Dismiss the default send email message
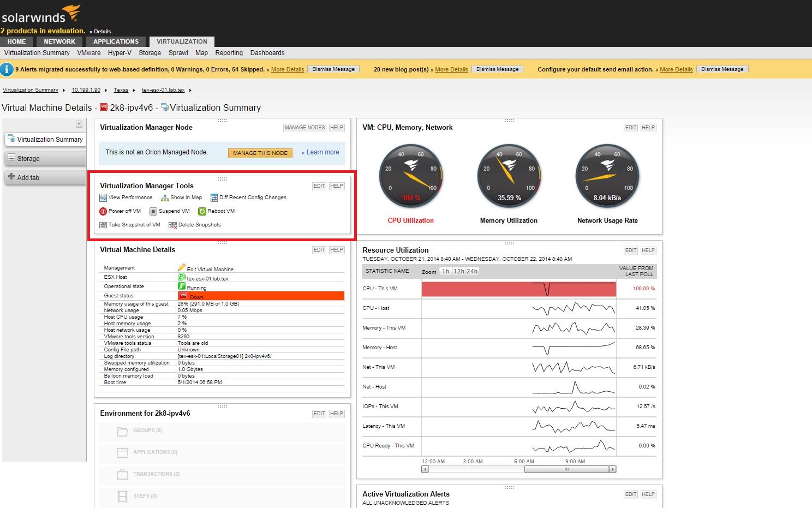This screenshot has height=508, width=812. [x=722, y=69]
